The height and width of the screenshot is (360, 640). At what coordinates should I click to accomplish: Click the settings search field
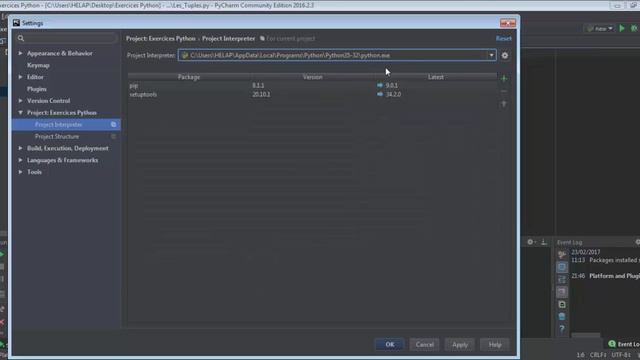(67, 38)
